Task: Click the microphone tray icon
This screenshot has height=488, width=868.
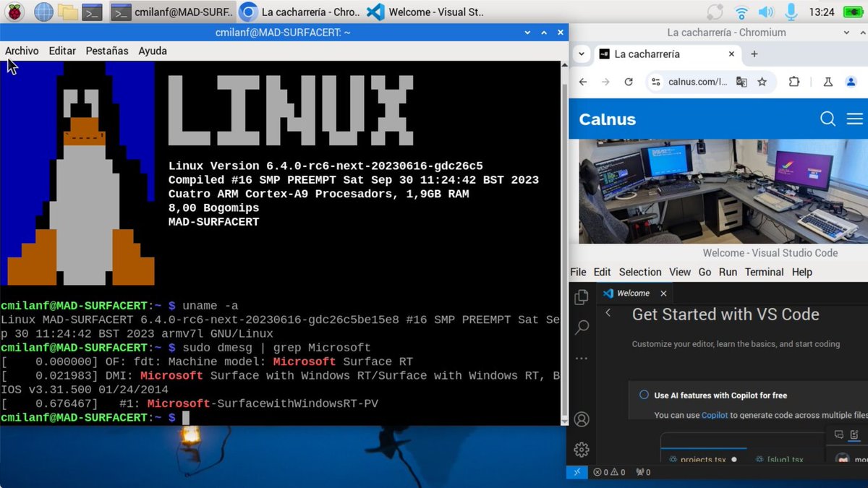Action: pos(791,12)
